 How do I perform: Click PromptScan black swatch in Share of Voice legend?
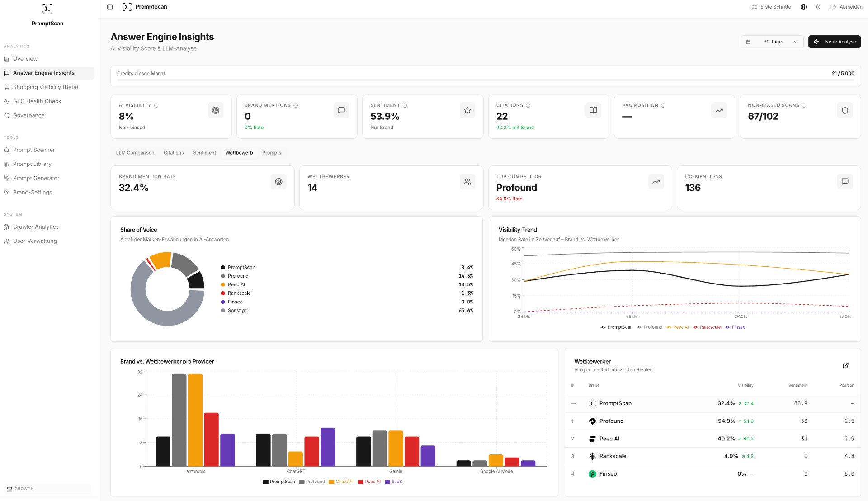(x=223, y=268)
